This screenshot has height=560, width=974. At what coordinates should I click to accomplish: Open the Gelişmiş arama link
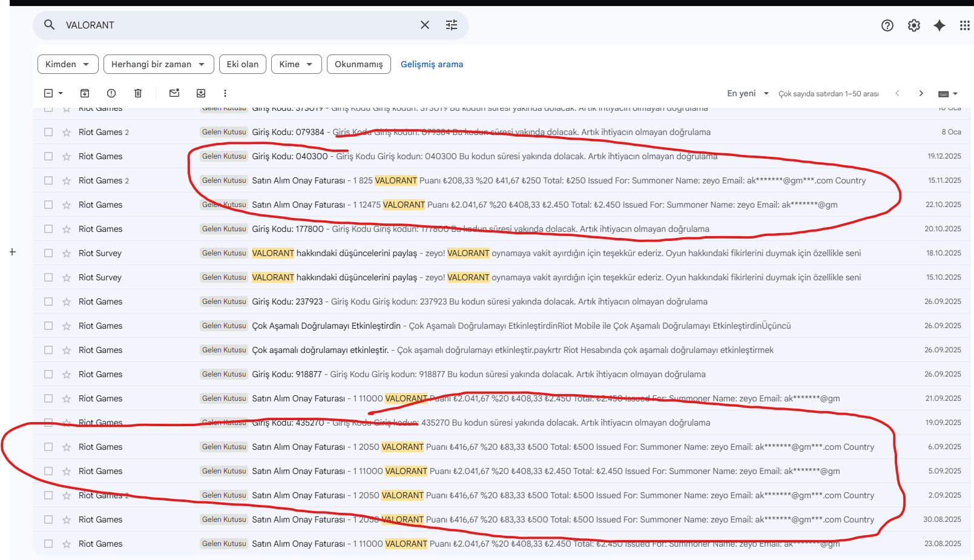pos(432,64)
